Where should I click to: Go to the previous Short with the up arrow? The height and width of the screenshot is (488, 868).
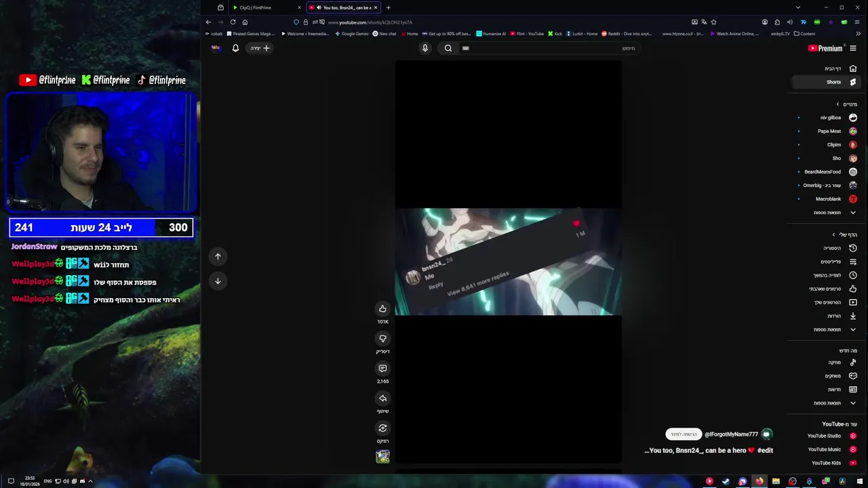click(218, 256)
